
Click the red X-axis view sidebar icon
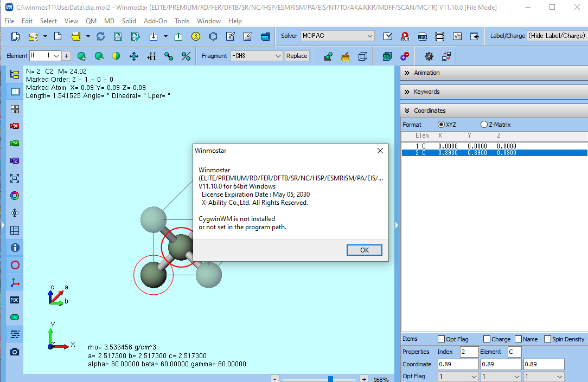click(15, 126)
